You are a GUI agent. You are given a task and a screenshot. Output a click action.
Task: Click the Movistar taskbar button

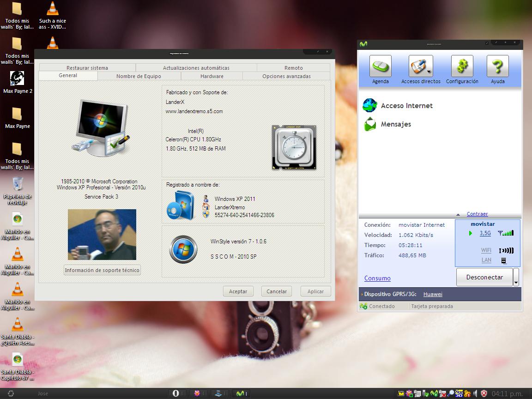[241, 393]
